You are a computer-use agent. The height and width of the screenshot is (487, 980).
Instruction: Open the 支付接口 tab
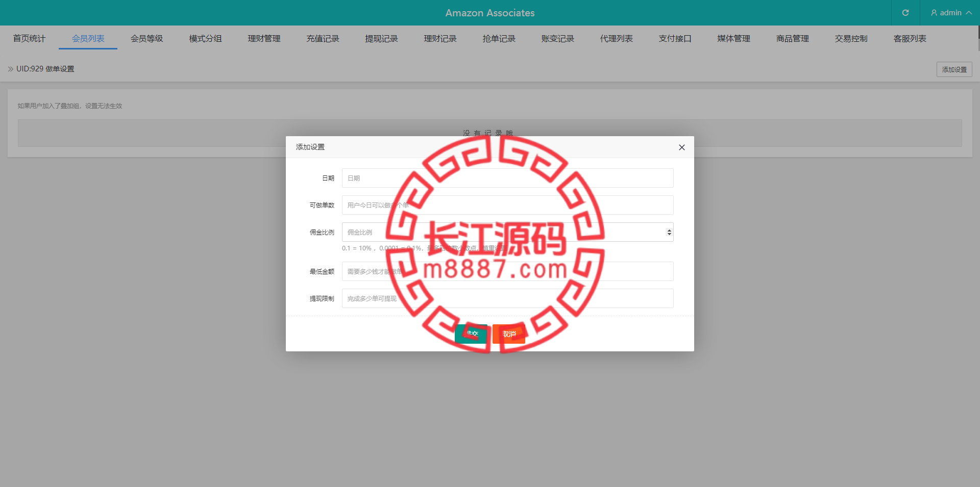(675, 38)
